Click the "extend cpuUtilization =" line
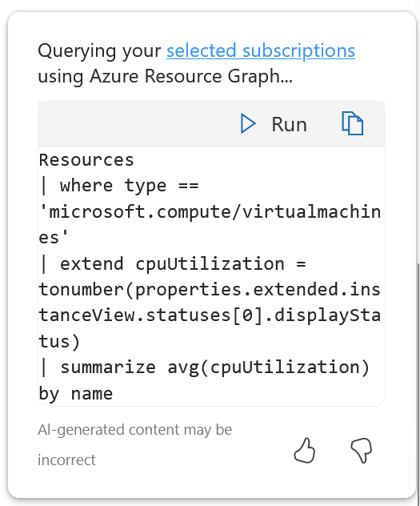The width and height of the screenshot is (420, 506). 173,264
